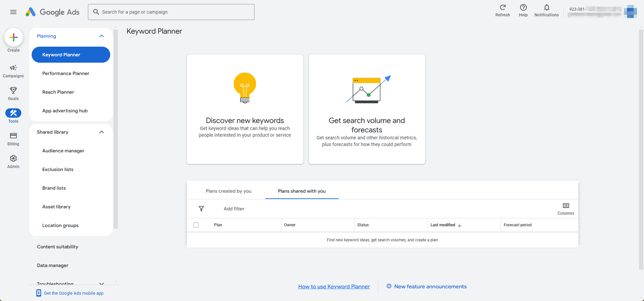
Task: Switch to Plans created by you tab
Action: [x=228, y=191]
